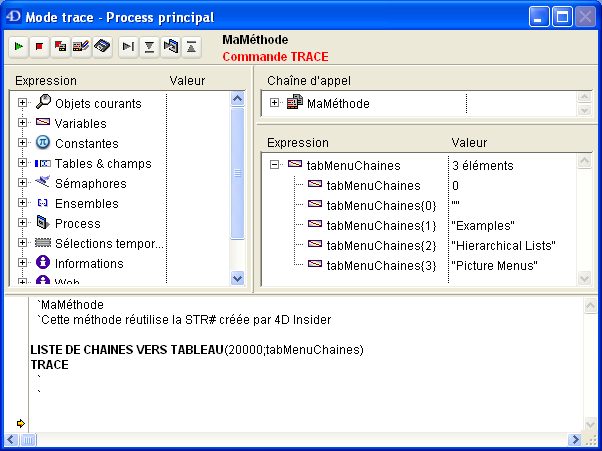Click the code pane horizontal scrollbar
Screen dimensions: 602x451
click(300, 440)
